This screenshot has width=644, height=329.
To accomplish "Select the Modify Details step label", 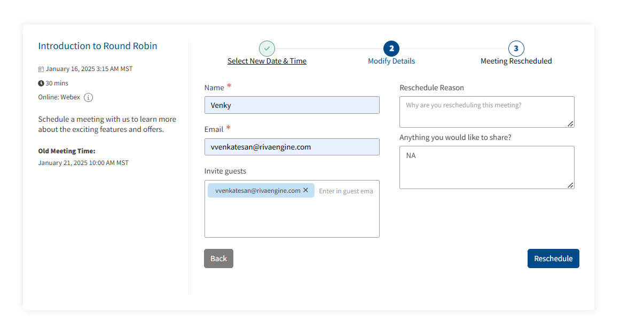I will 391,61.
